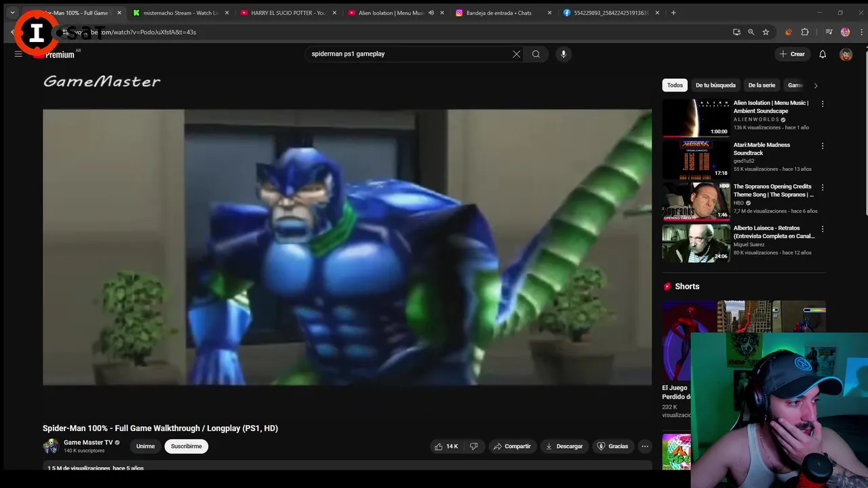Click the Unirme button
The width and height of the screenshot is (868, 488).
point(145,446)
